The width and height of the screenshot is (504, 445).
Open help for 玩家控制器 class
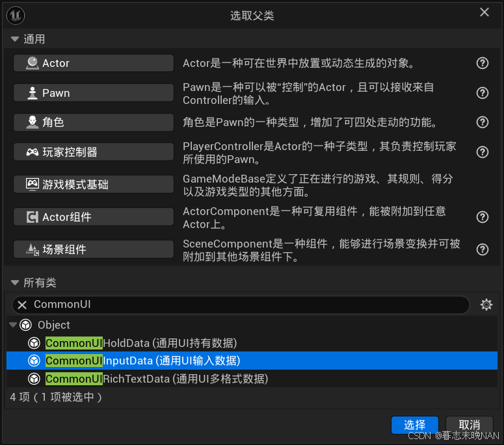coord(482,152)
